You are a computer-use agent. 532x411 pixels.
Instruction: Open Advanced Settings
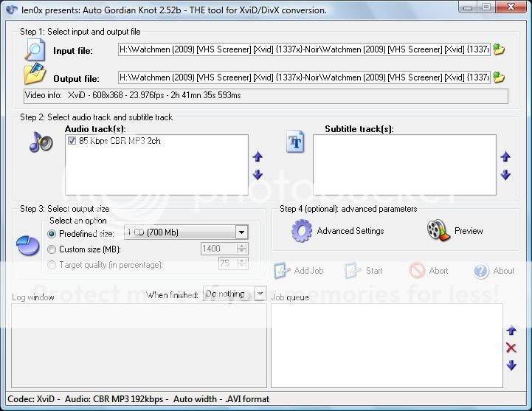[x=338, y=231]
